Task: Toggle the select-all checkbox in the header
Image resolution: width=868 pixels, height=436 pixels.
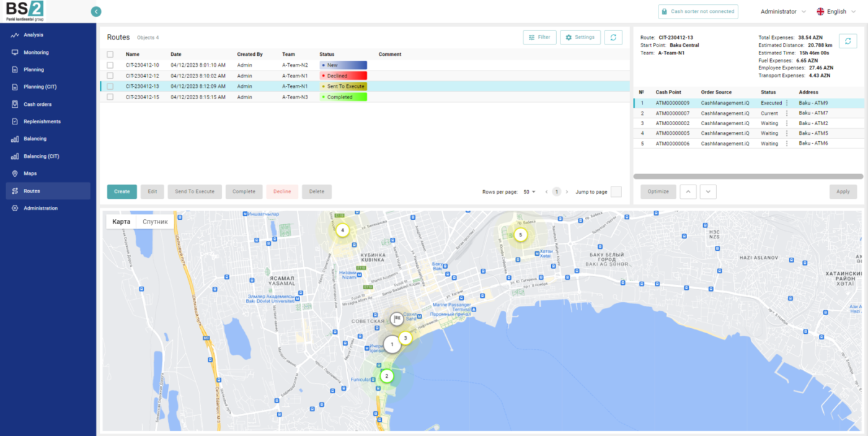Action: [x=110, y=54]
